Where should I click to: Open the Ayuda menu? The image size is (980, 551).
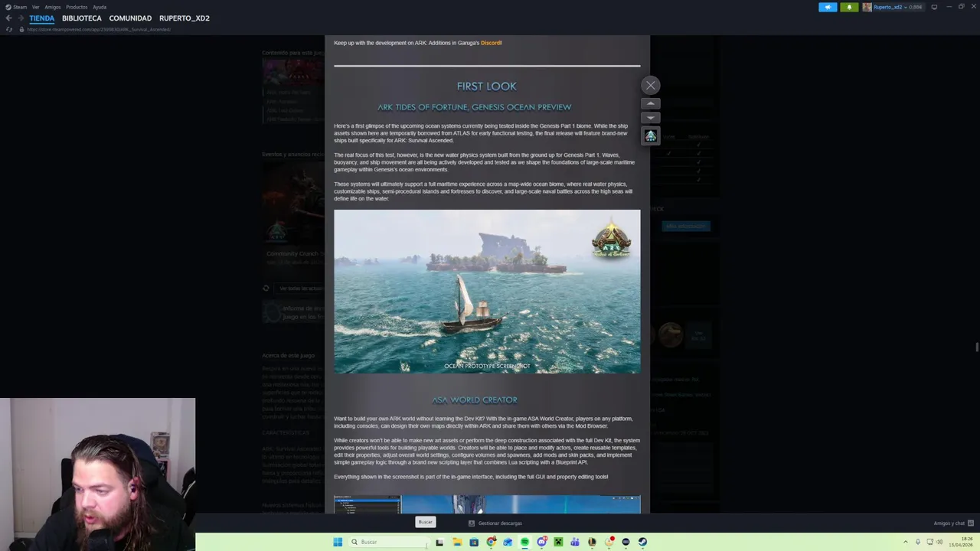pyautogui.click(x=100, y=7)
